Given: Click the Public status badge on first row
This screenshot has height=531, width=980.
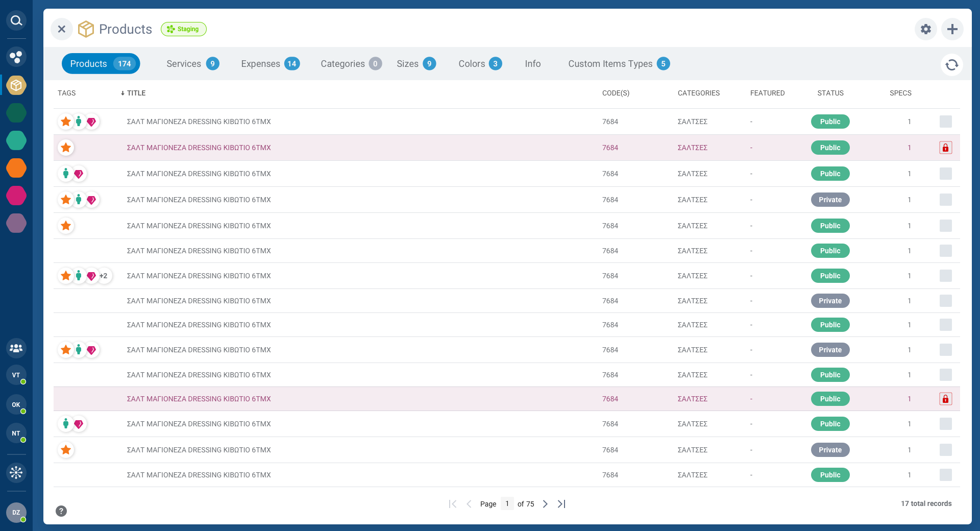Looking at the screenshot, I should point(830,122).
